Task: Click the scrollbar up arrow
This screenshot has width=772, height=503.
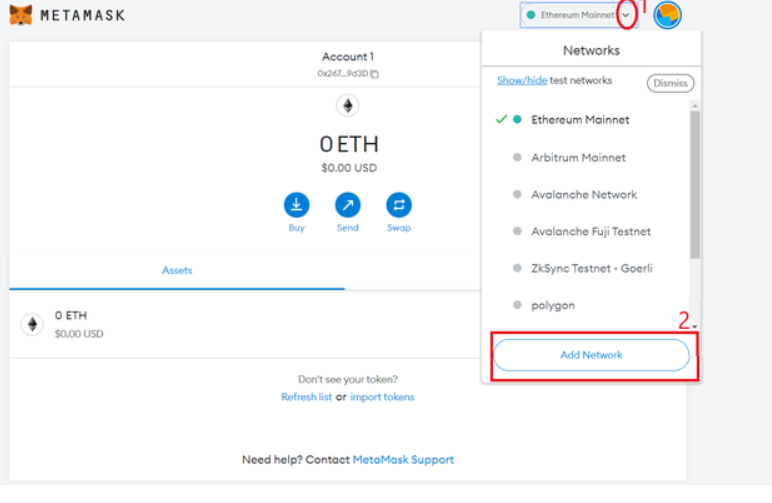Action: 695,106
